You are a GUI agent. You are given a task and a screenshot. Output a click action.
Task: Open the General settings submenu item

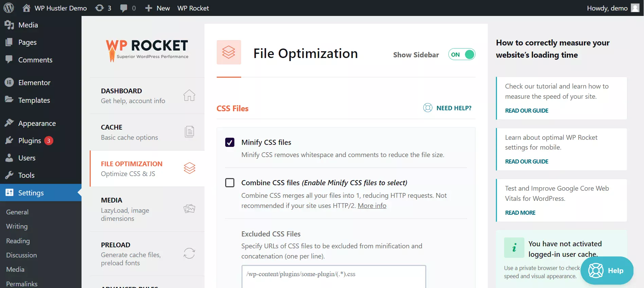(x=17, y=212)
